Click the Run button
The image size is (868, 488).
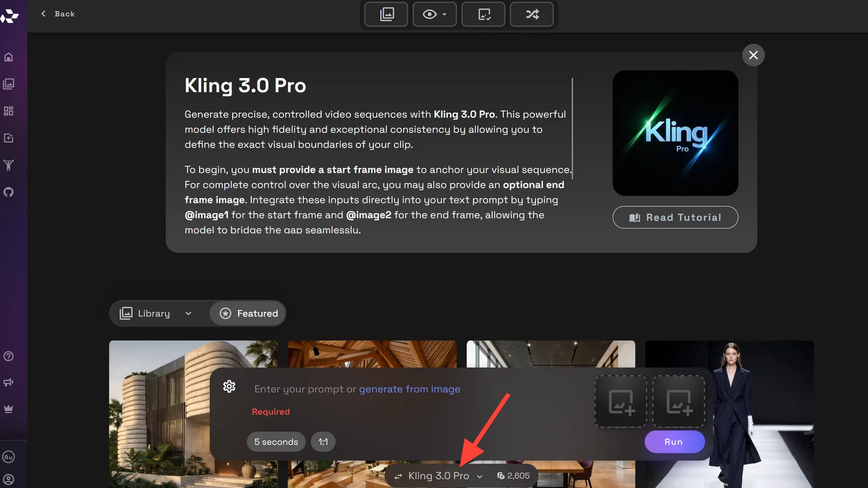point(674,442)
